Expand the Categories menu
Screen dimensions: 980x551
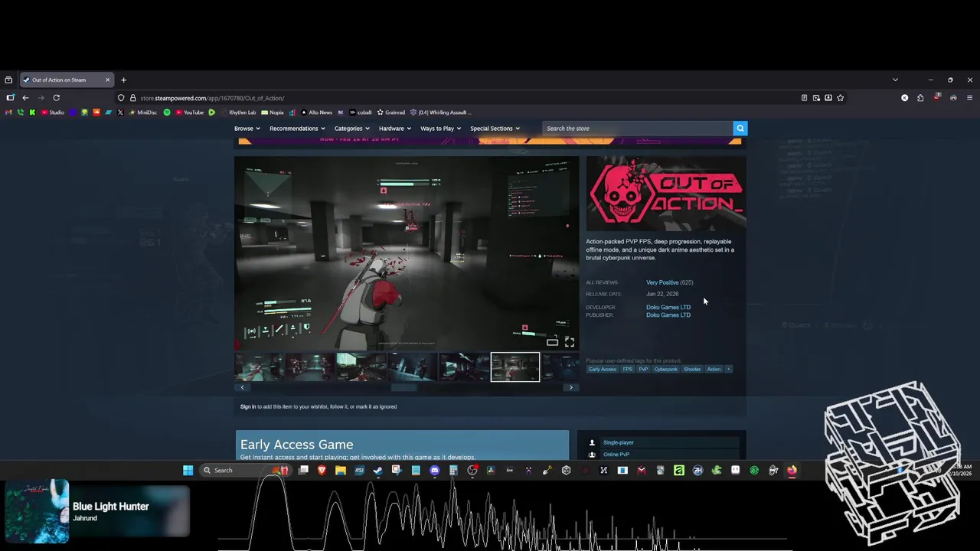click(x=351, y=129)
